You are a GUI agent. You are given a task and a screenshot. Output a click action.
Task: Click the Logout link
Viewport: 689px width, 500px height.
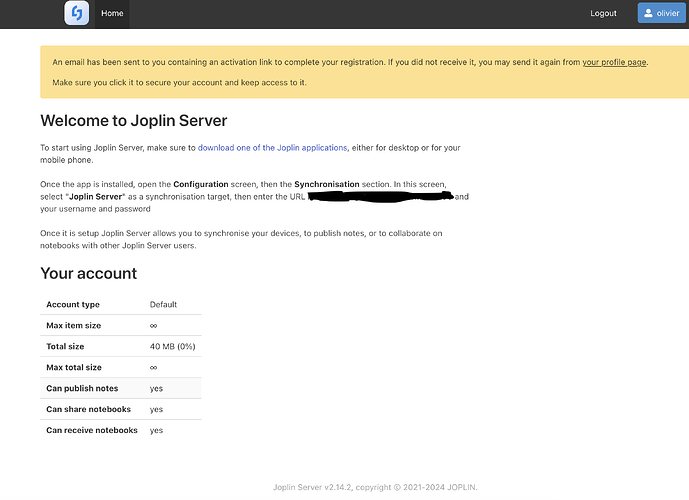coord(603,14)
